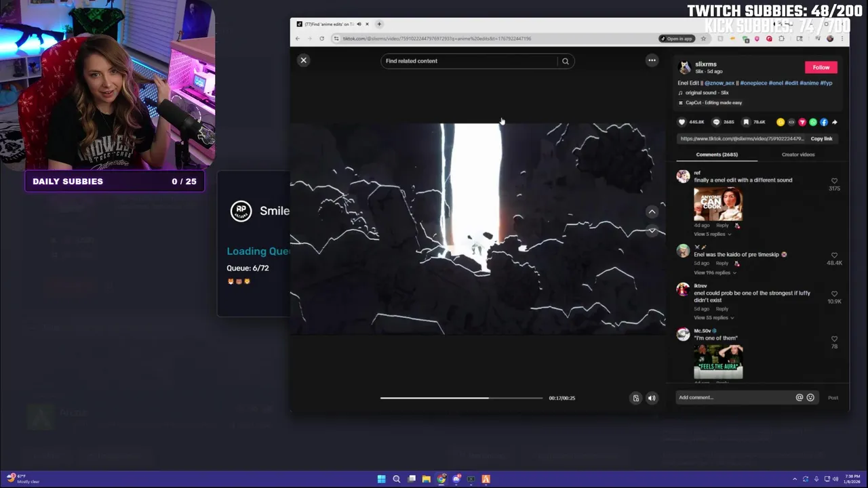
Task: Like the Enel kaido comment with 48.4K
Action: click(834, 256)
